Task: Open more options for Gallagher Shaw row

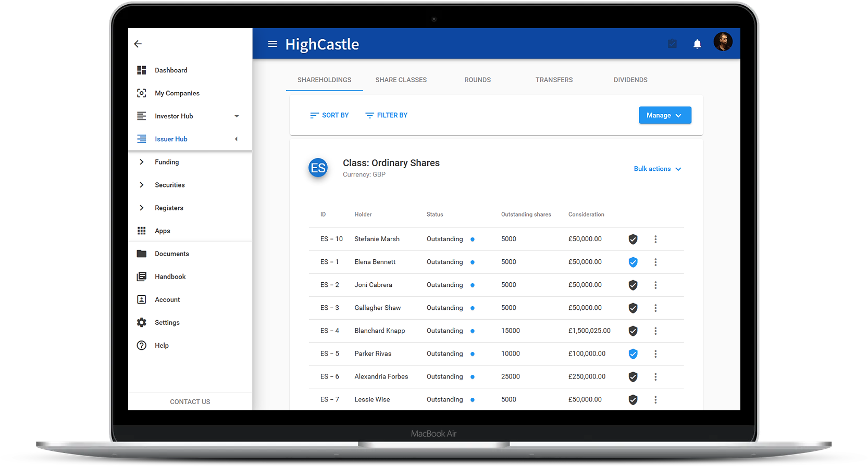Action: [x=655, y=308]
